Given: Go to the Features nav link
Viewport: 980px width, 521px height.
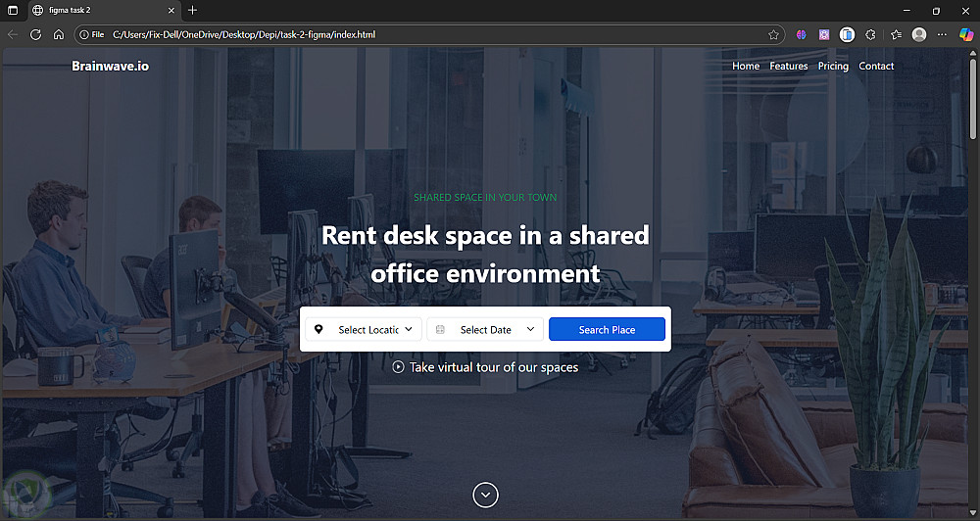Looking at the screenshot, I should (x=789, y=67).
